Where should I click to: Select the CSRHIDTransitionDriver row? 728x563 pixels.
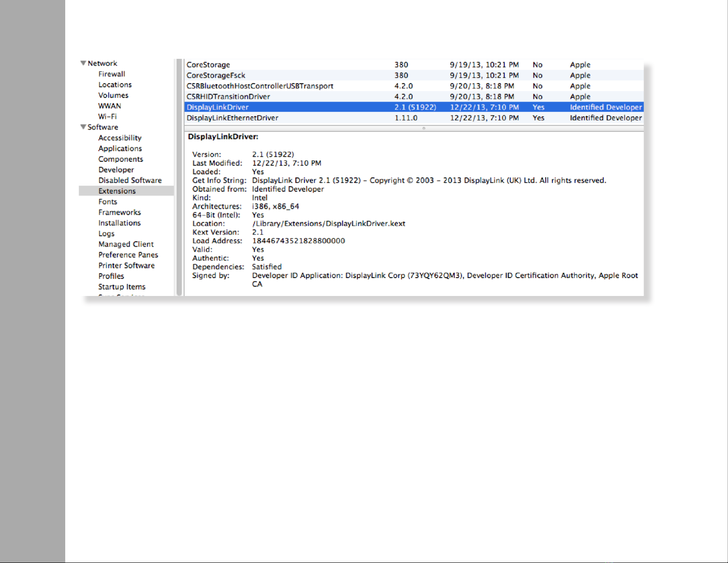[414, 97]
